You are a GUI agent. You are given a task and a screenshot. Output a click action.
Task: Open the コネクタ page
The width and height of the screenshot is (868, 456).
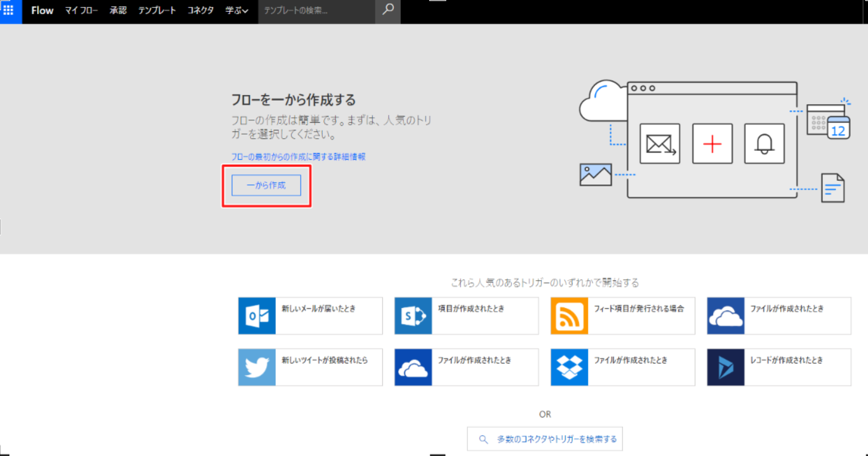point(201,10)
